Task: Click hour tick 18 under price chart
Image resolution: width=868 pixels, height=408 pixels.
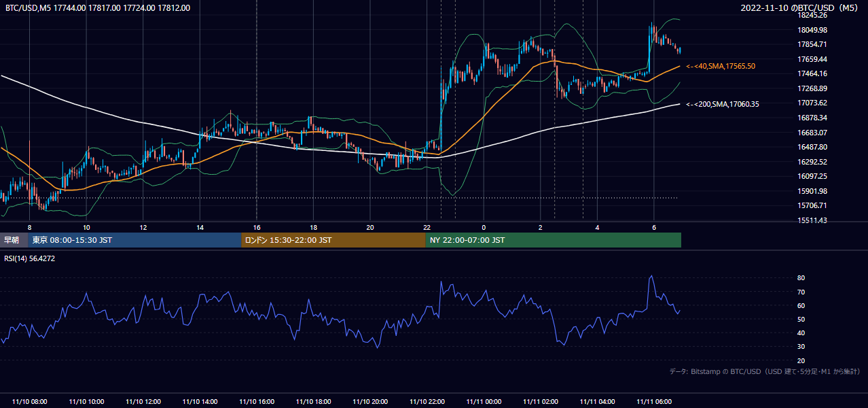Action: pos(313,227)
